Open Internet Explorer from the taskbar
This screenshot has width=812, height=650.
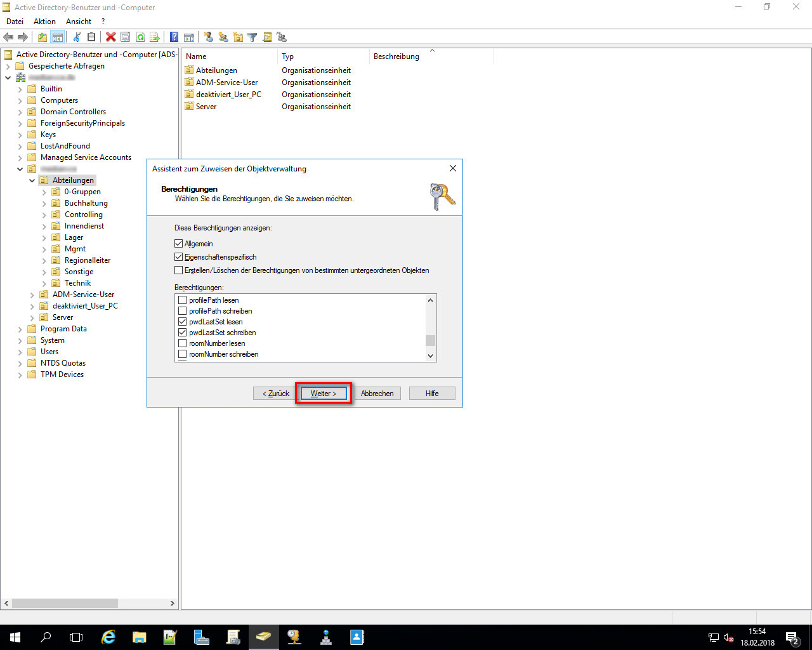[x=108, y=637]
